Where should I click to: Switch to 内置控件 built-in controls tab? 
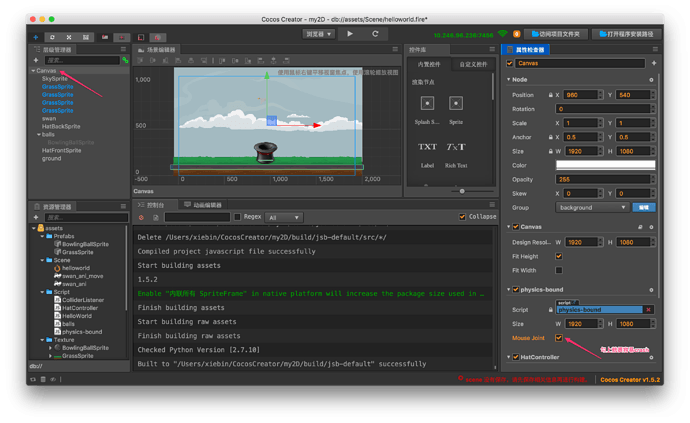pyautogui.click(x=429, y=64)
